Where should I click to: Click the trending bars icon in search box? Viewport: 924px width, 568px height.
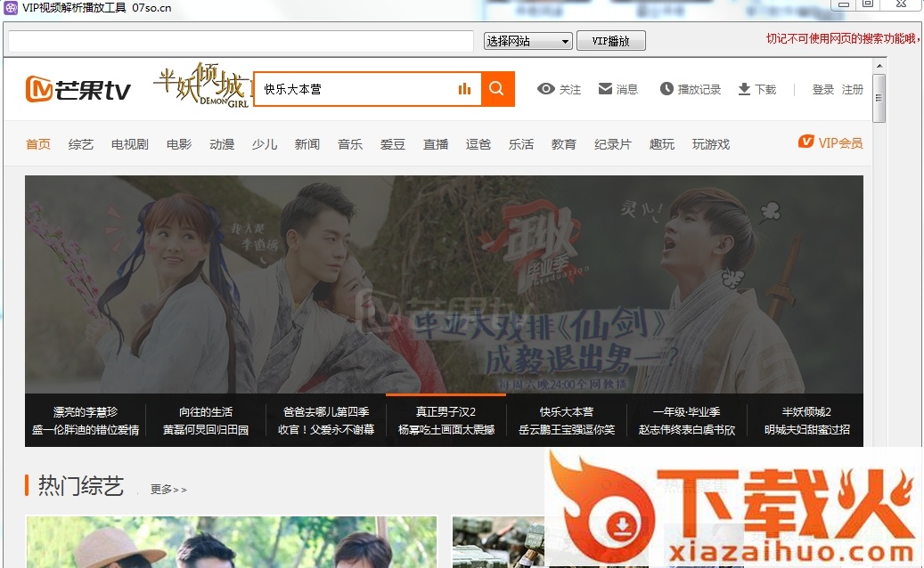point(464,89)
